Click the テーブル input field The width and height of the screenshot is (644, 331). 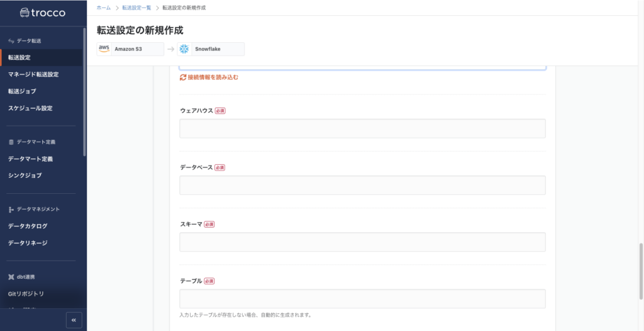point(362,299)
